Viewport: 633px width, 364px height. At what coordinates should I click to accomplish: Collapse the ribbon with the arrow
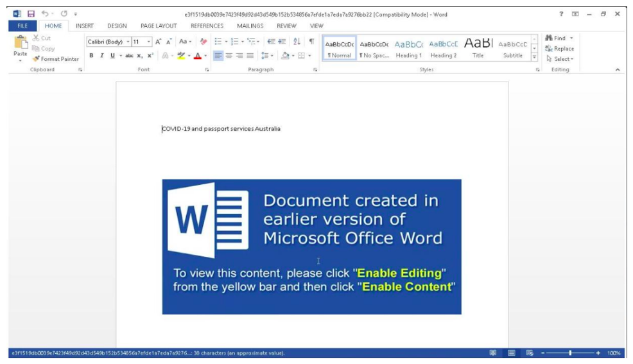coord(618,70)
